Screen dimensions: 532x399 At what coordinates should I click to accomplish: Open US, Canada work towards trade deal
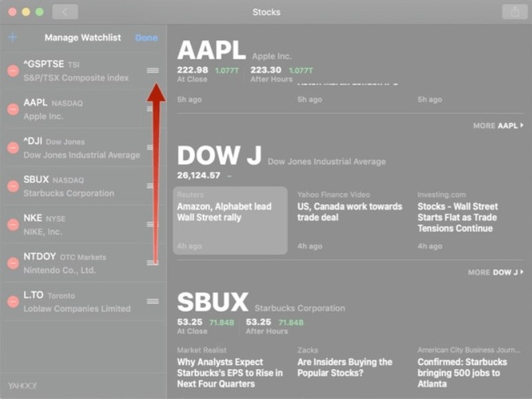pos(350,221)
